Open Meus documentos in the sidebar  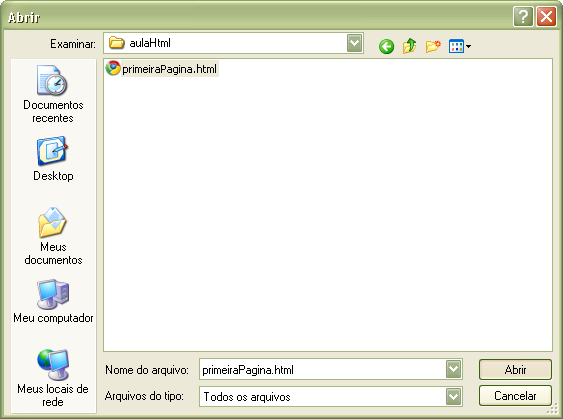point(53,236)
